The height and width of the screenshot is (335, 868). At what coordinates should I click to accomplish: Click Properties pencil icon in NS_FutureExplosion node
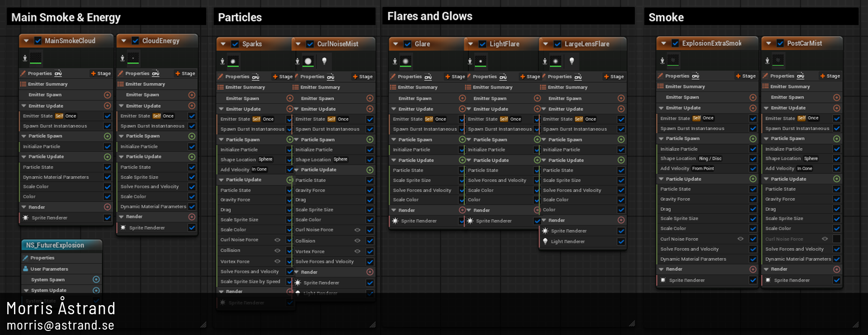pos(26,258)
